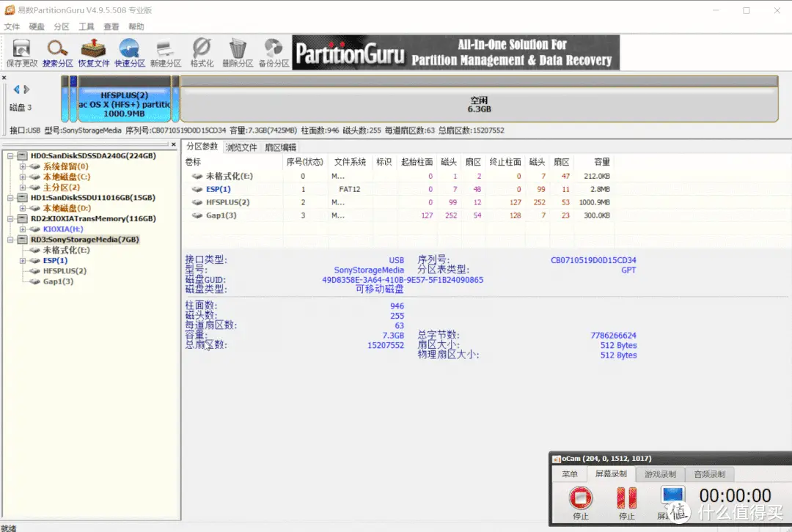This screenshot has width=792, height=532.
Task: Click the PartitionGuru banner image
Action: [455, 53]
